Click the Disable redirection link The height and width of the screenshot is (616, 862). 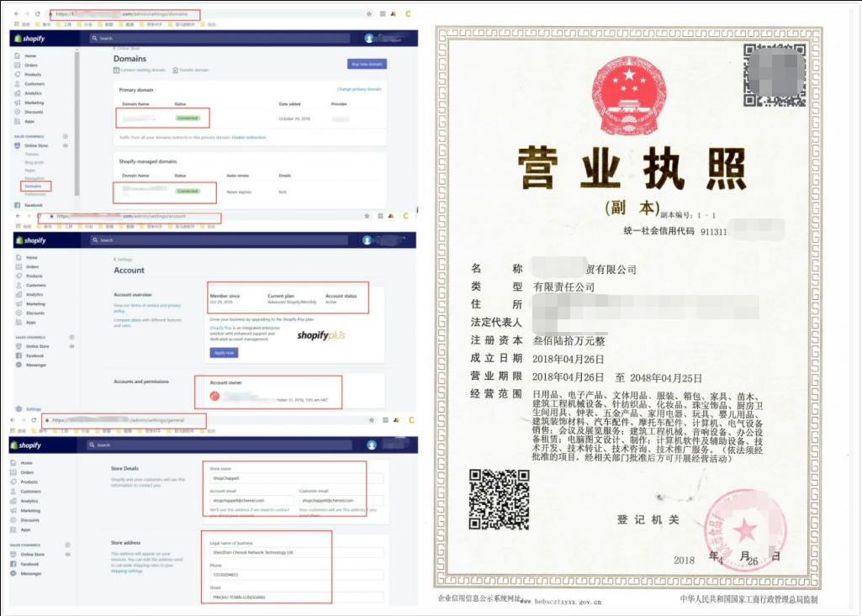[248, 137]
